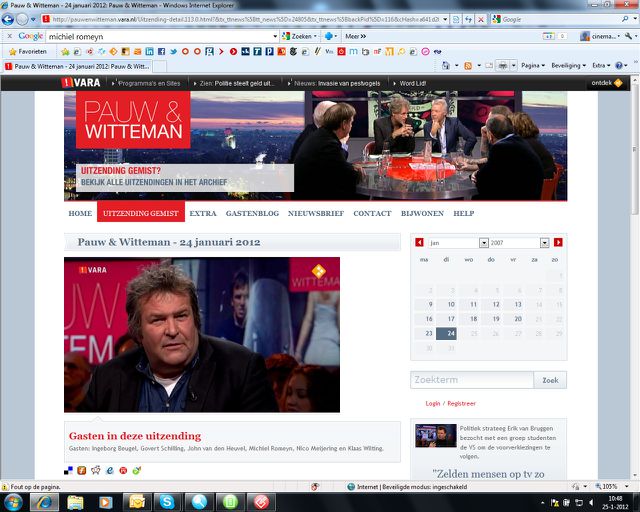Viewport: 640px width, 512px height.
Task: Expand Google toolbar search history dropdown
Action: tap(275, 36)
